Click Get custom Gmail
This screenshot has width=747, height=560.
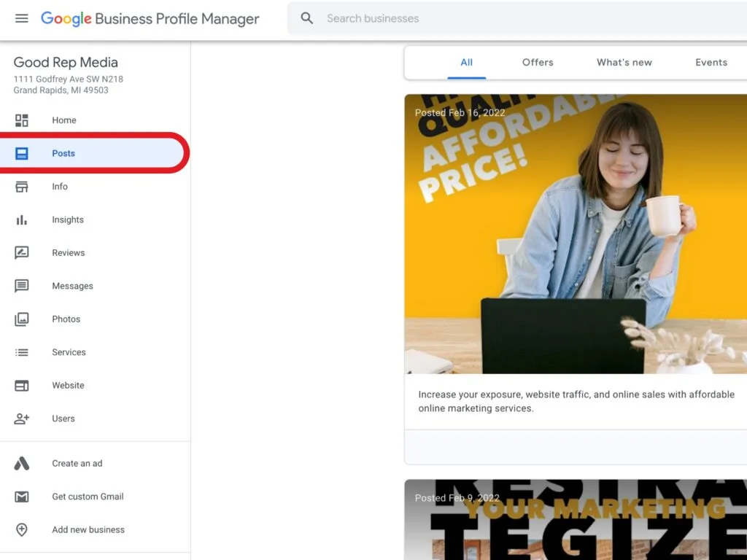[88, 497]
